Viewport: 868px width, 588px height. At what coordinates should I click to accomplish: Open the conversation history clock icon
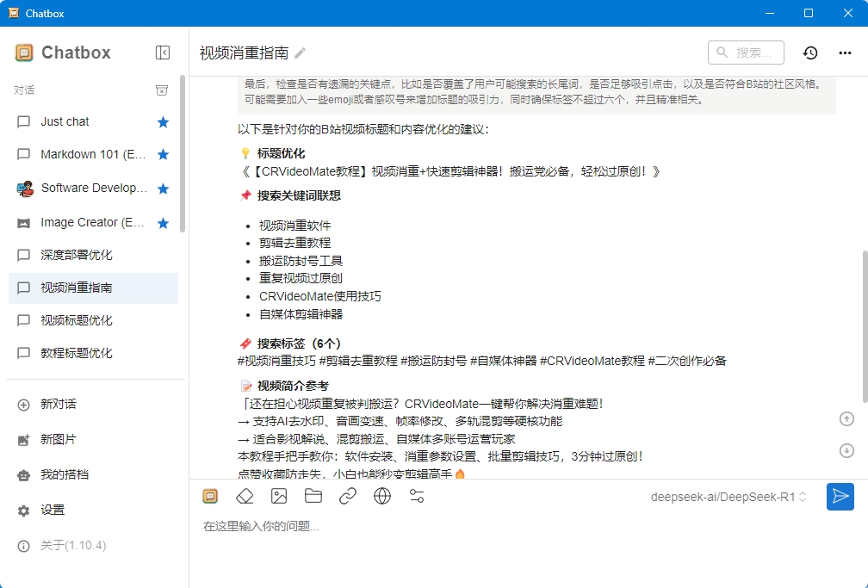tap(810, 53)
